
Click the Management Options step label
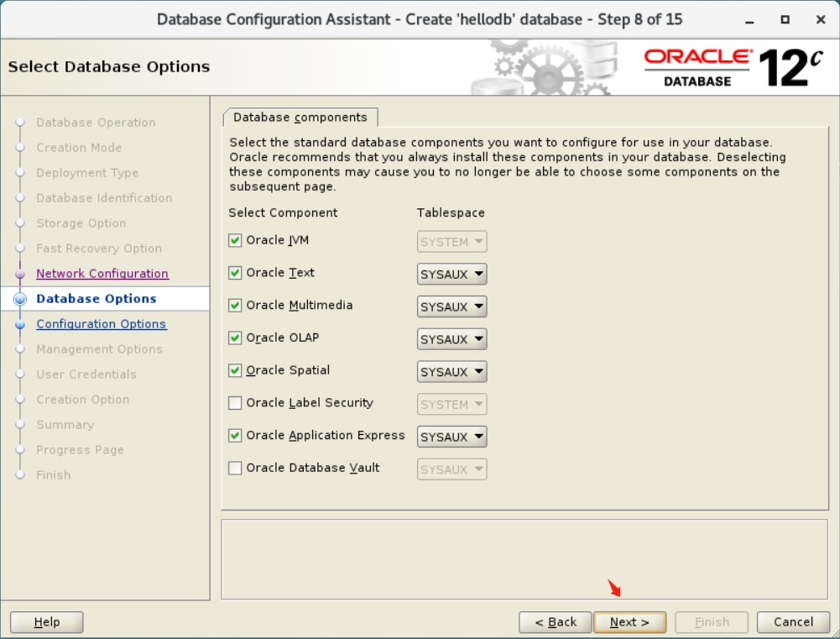pos(100,349)
